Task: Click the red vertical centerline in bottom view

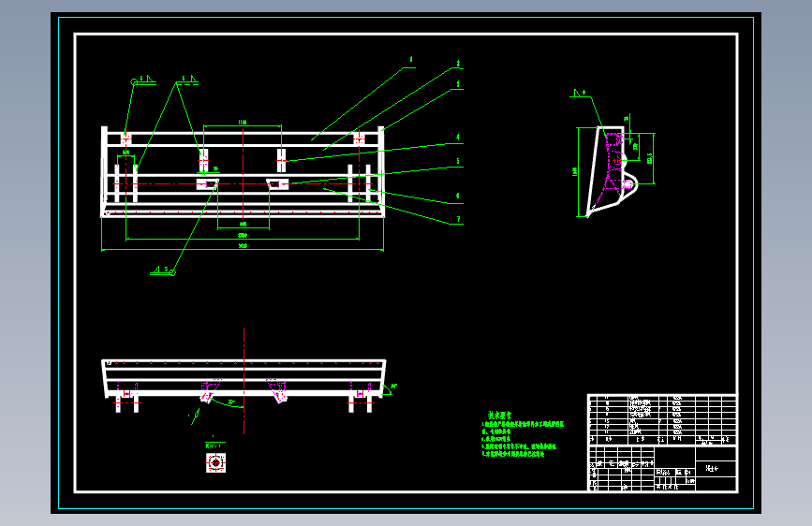Action: pyautogui.click(x=244, y=381)
